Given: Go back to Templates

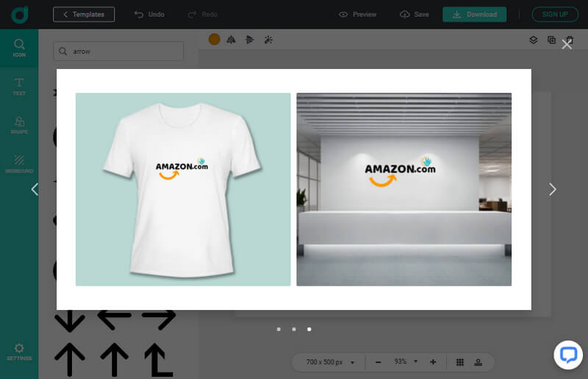Looking at the screenshot, I should tap(84, 14).
